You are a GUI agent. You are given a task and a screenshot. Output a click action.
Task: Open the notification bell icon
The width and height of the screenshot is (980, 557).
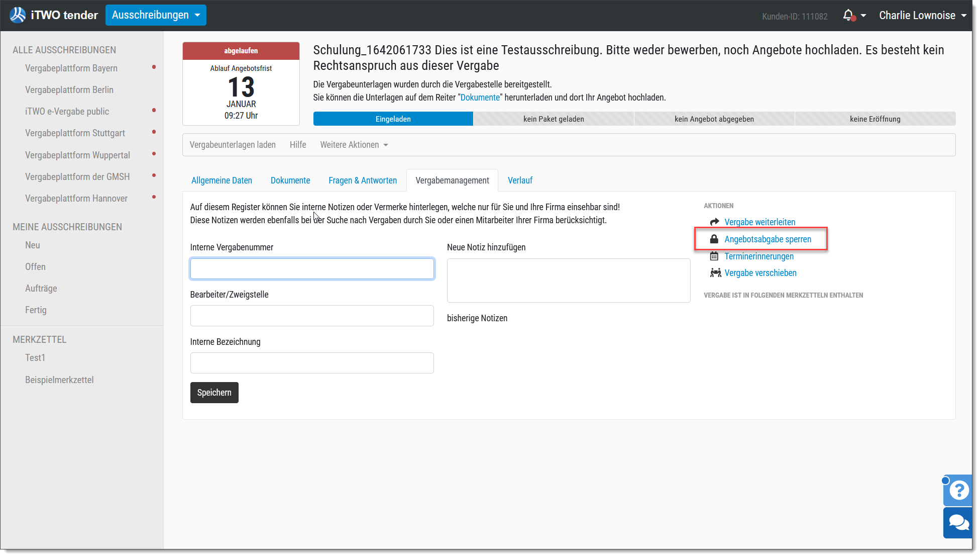(x=848, y=16)
